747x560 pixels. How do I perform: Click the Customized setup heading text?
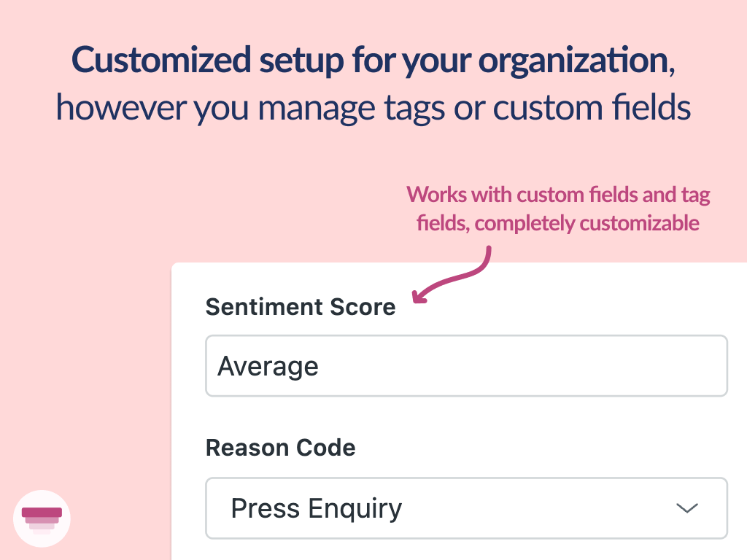373,61
